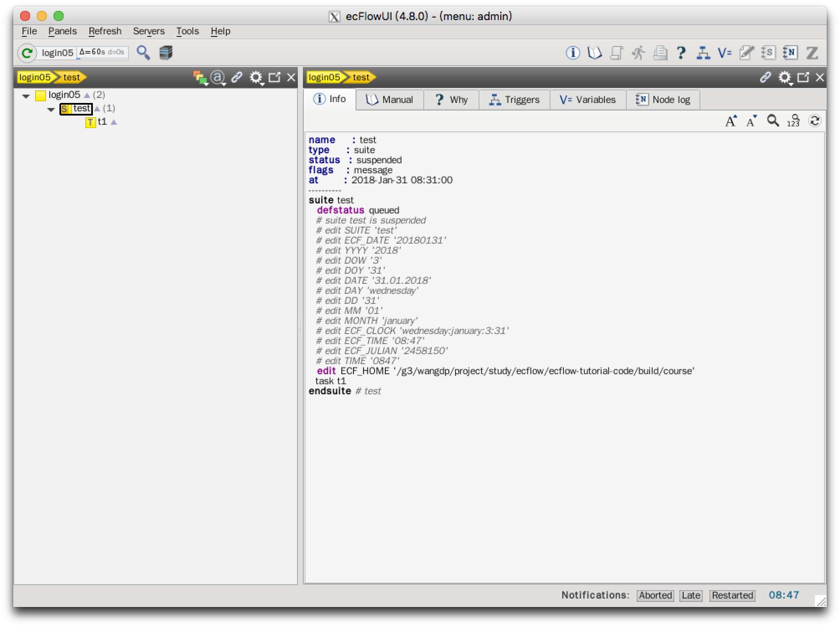Open go to line number tool
Viewport: 840px width, 627px height.
point(793,121)
